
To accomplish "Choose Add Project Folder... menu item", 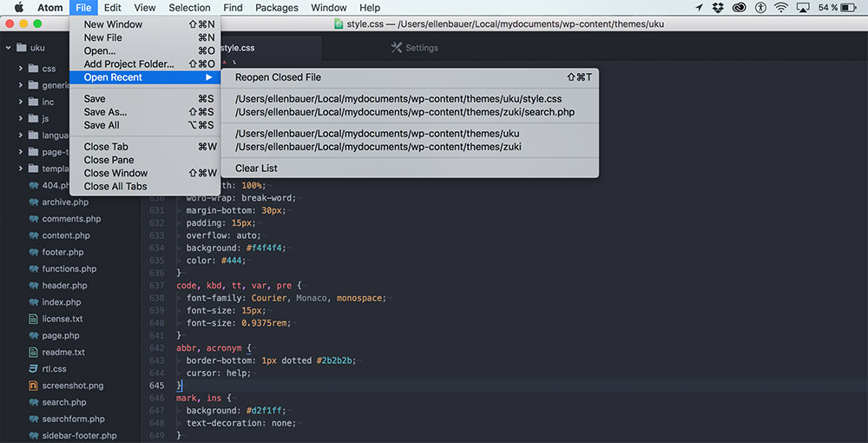I will [x=145, y=64].
